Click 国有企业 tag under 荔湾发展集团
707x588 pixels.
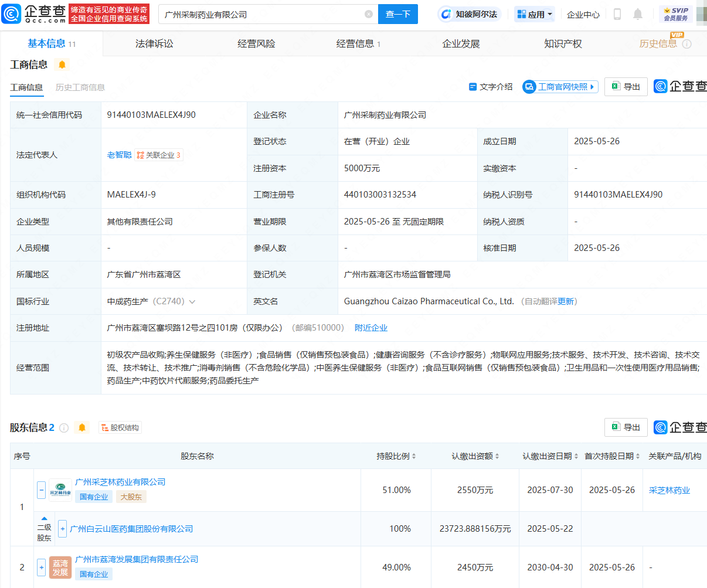(x=94, y=574)
